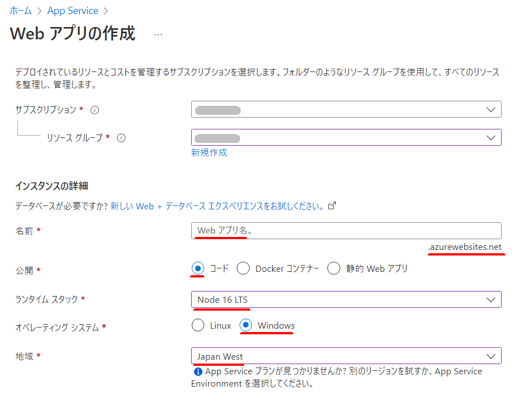Image resolution: width=532 pixels, height=399 pixels.
Task: Select Linux as the operating system
Action: tap(198, 326)
